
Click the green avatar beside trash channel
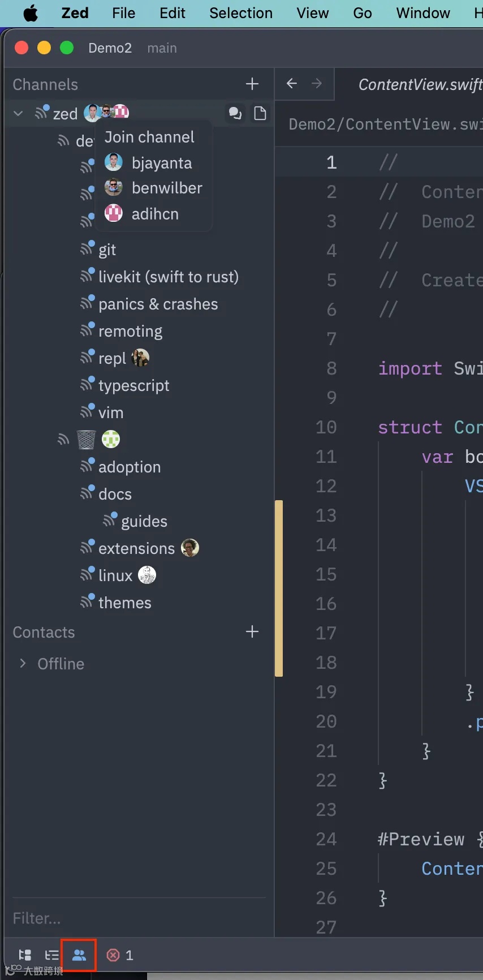[111, 439]
